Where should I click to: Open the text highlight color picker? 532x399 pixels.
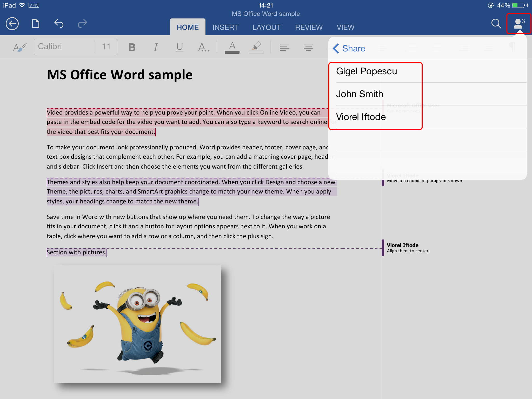256,48
